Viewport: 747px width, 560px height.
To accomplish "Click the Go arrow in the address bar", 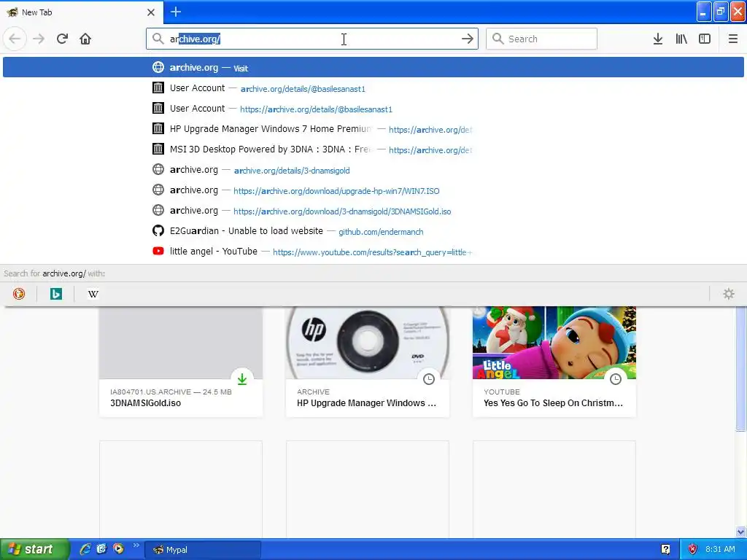I will 468,39.
